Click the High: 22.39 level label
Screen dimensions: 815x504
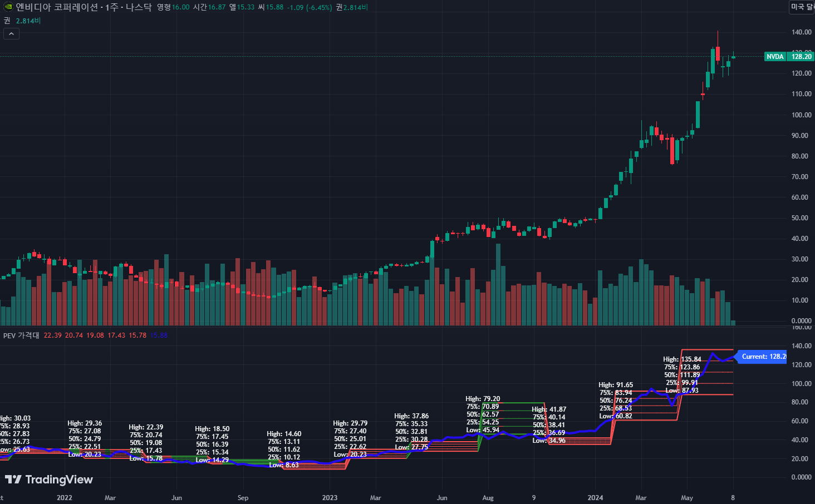tap(146, 427)
